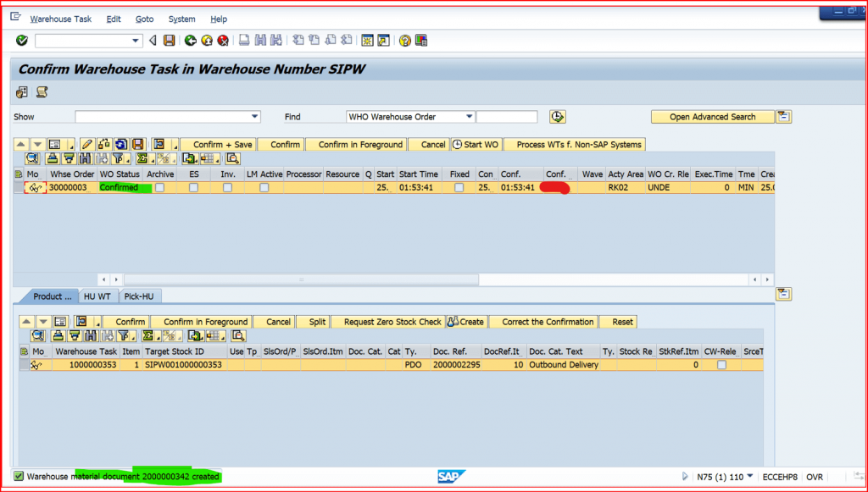Click the green Enter checkmark icon
Image resolution: width=868 pixels, height=492 pixels.
(x=22, y=41)
